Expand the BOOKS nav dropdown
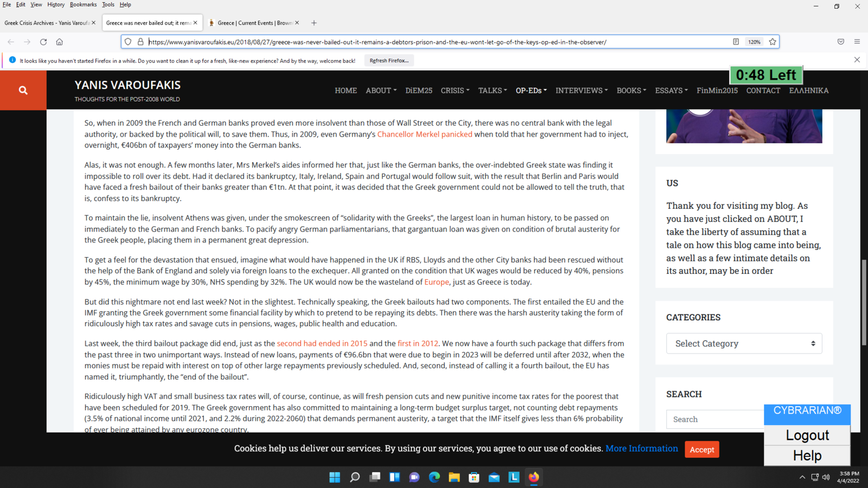Image resolution: width=868 pixels, height=488 pixels. tap(631, 91)
